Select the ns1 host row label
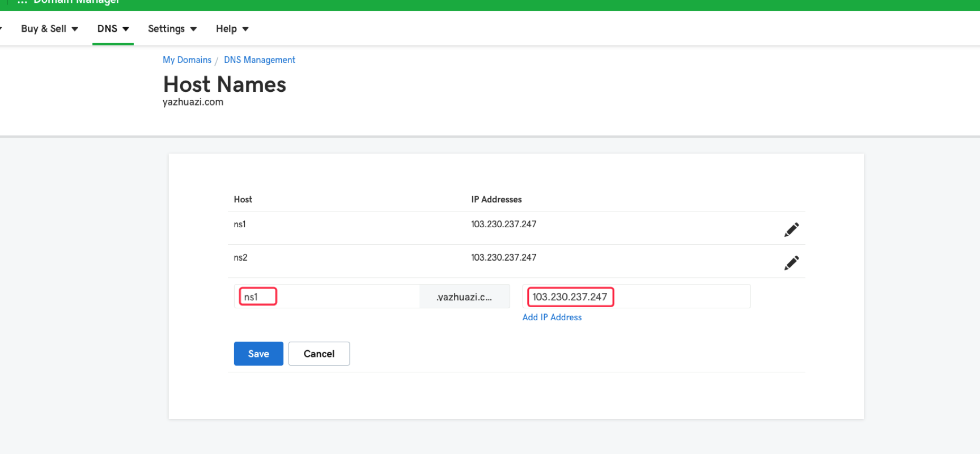The height and width of the screenshot is (454, 980). click(240, 224)
